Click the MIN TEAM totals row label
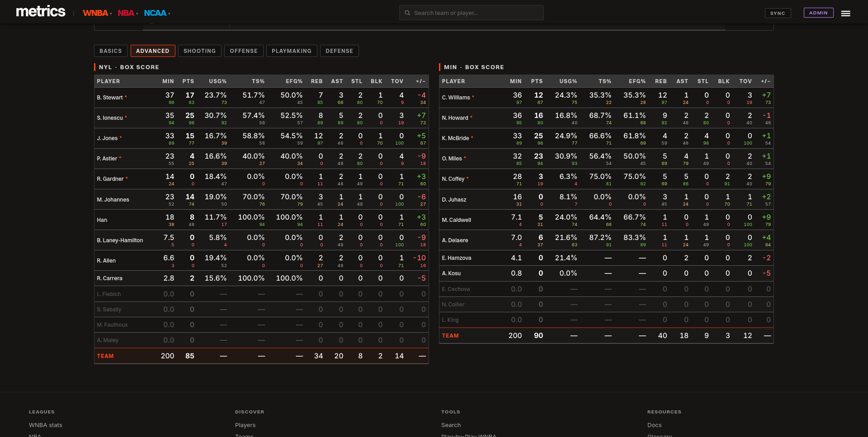The width and height of the screenshot is (868, 437). [x=450, y=336]
